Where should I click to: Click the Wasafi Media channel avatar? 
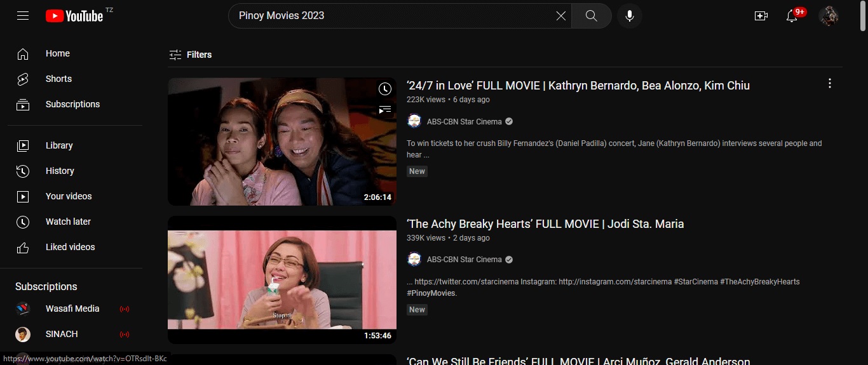click(23, 309)
